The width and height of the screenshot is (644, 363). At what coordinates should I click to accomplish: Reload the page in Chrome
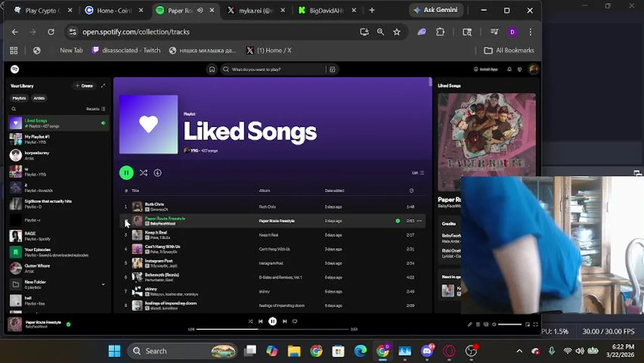click(x=51, y=32)
